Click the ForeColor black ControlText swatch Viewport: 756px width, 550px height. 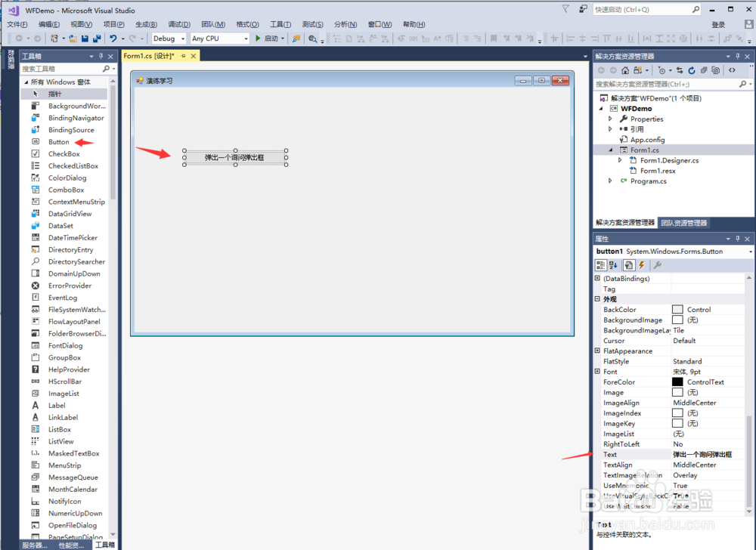click(677, 382)
